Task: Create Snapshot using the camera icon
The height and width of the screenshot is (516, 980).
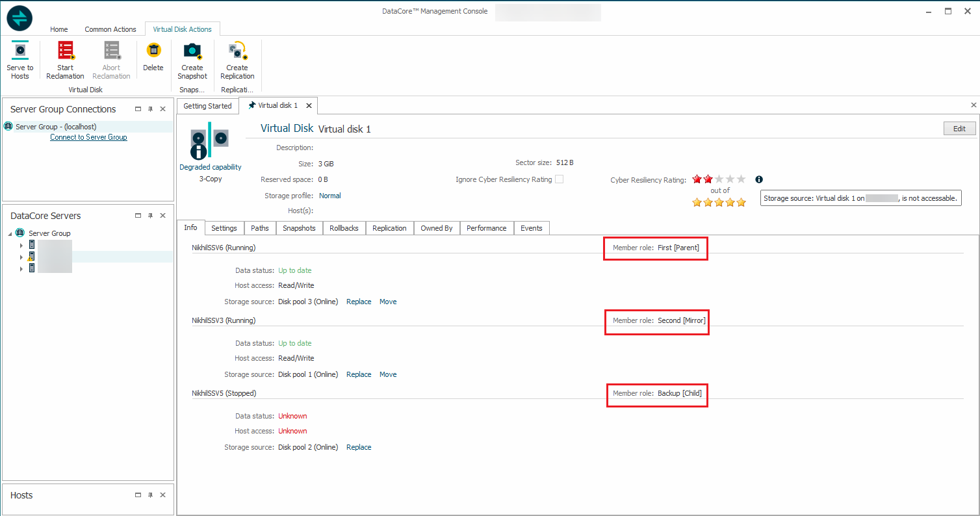Action: [x=192, y=50]
